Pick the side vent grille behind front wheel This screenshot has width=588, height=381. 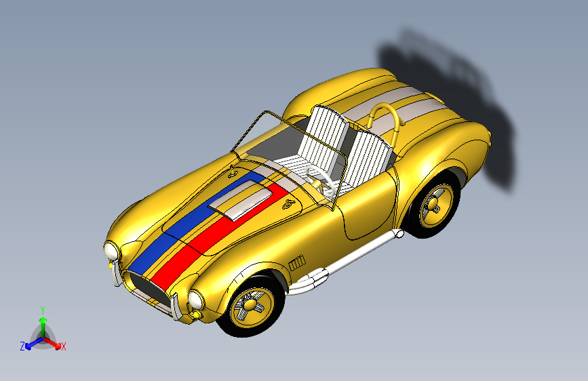(x=297, y=262)
